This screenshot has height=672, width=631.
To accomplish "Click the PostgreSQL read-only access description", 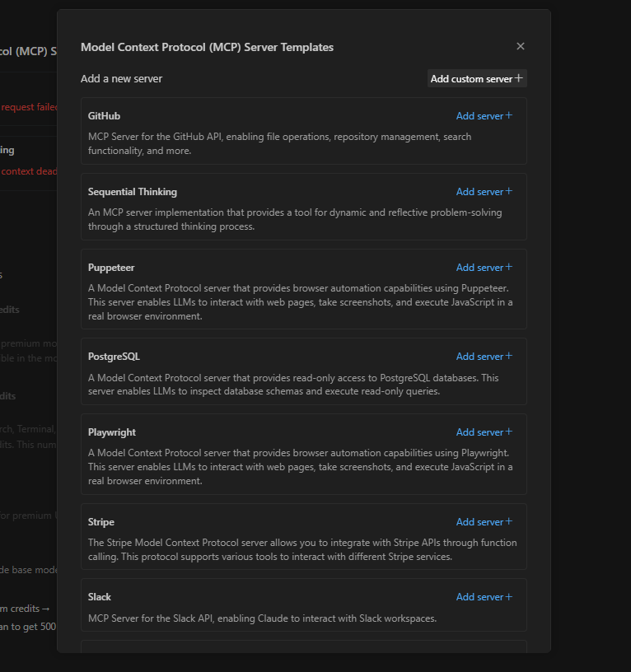I will (x=293, y=385).
